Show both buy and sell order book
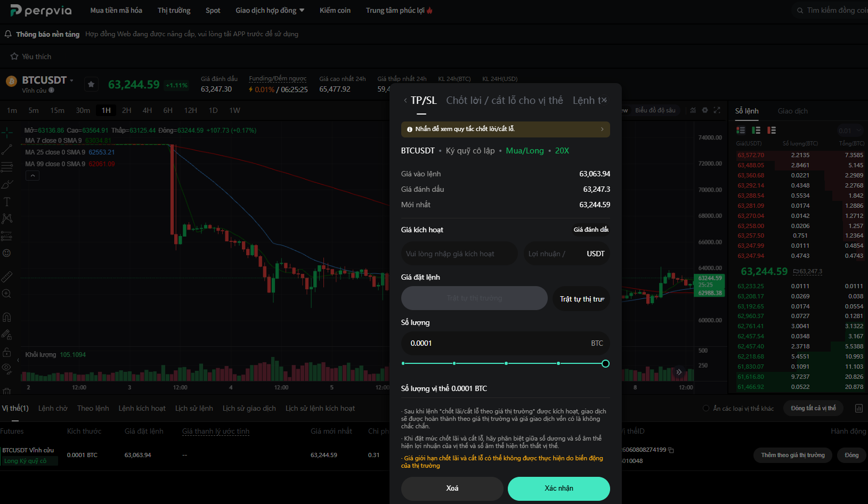Screen dimensions: 868x504 [x=741, y=130]
